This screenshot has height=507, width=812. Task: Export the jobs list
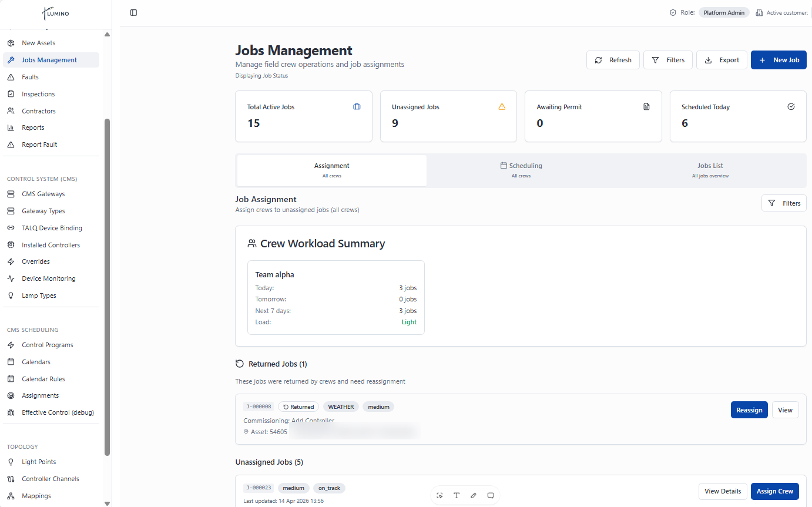coord(722,60)
